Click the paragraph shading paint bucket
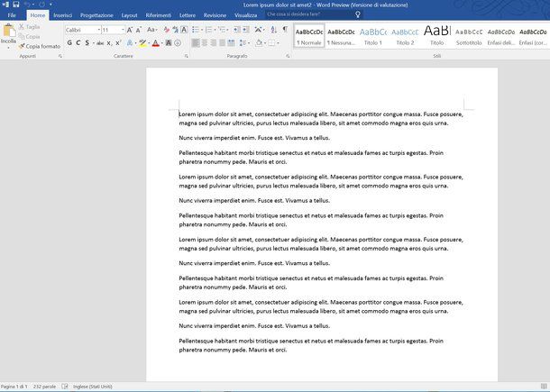 coord(259,43)
